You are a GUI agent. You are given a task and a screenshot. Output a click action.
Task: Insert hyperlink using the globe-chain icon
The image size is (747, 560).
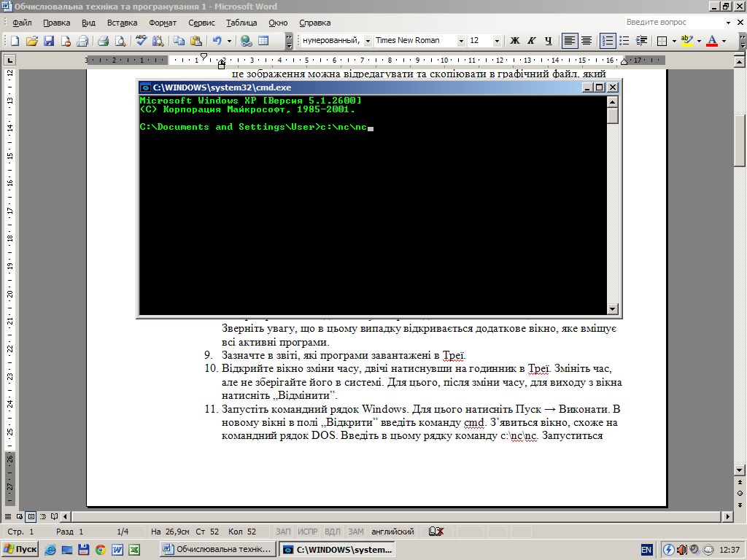pyautogui.click(x=247, y=41)
